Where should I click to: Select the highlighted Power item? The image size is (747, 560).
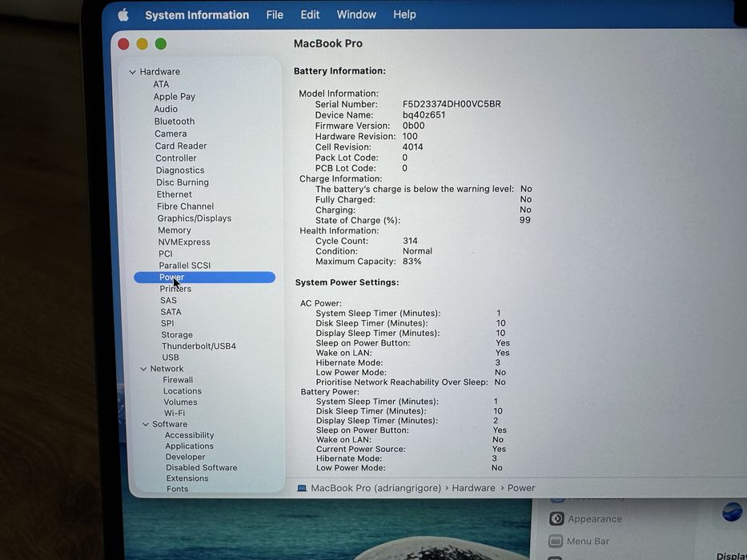204,277
